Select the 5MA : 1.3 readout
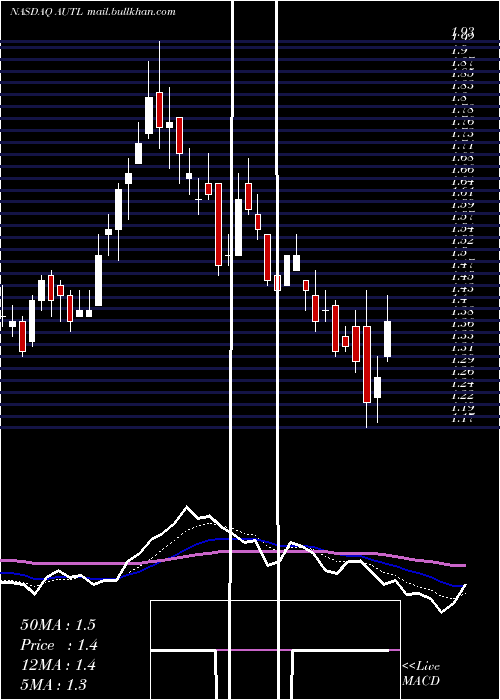The width and height of the screenshot is (500, 700). pyautogui.click(x=54, y=684)
